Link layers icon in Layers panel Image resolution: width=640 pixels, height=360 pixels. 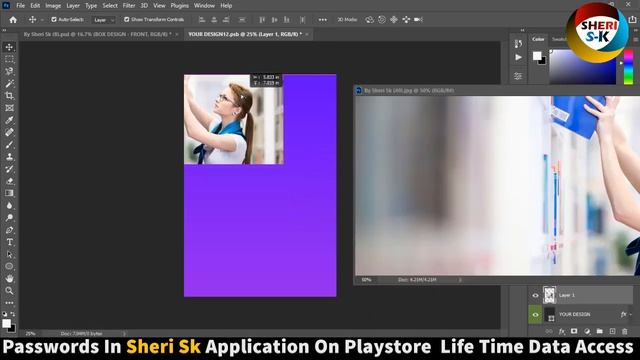coord(549,331)
